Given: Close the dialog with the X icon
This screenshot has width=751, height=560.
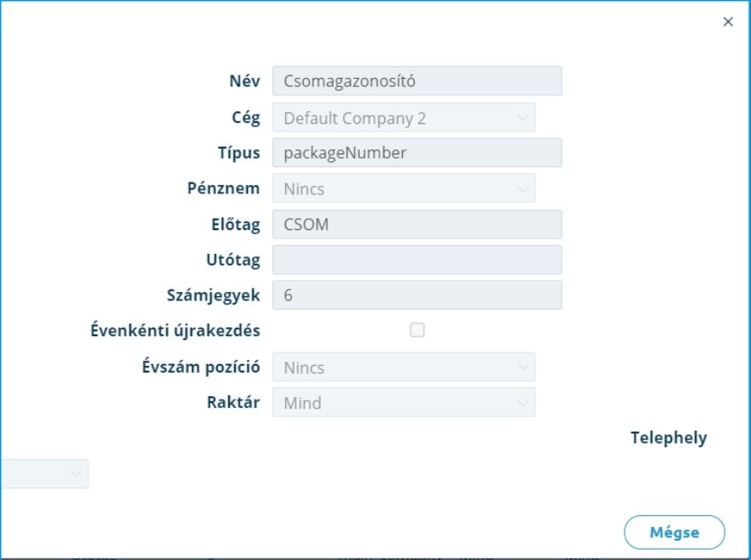Looking at the screenshot, I should coord(727,21).
